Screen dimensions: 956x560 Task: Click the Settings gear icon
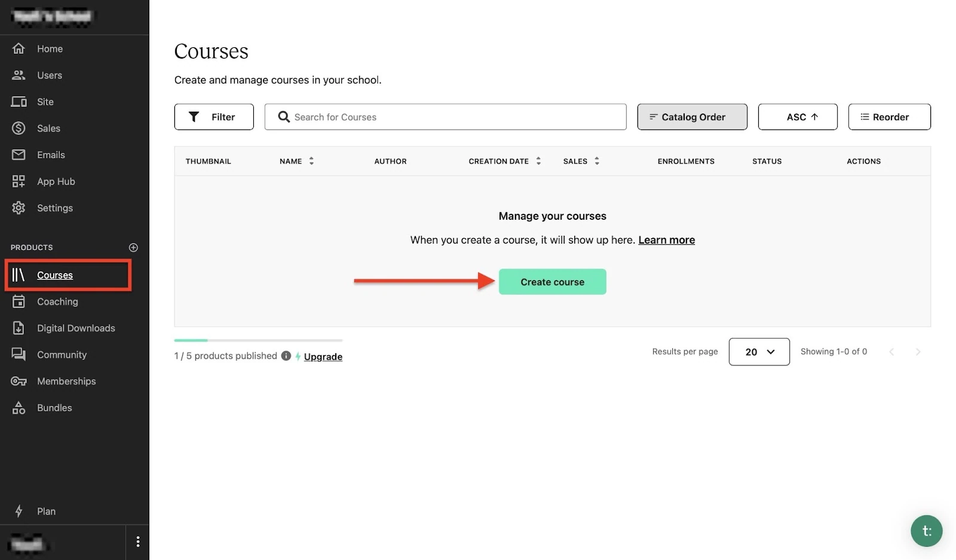(x=19, y=208)
